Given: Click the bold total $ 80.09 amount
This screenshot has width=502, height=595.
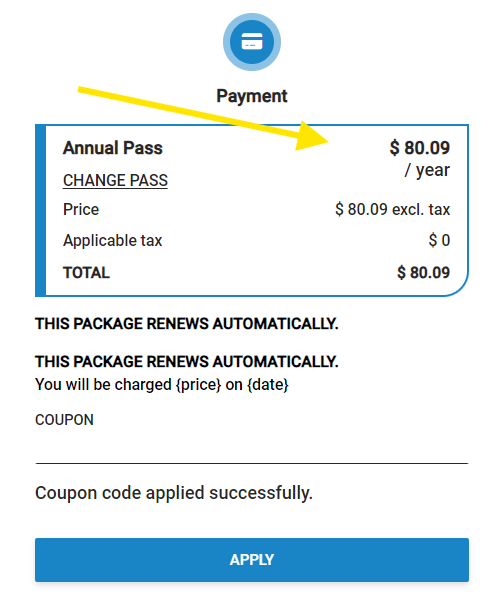Looking at the screenshot, I should tap(423, 272).
